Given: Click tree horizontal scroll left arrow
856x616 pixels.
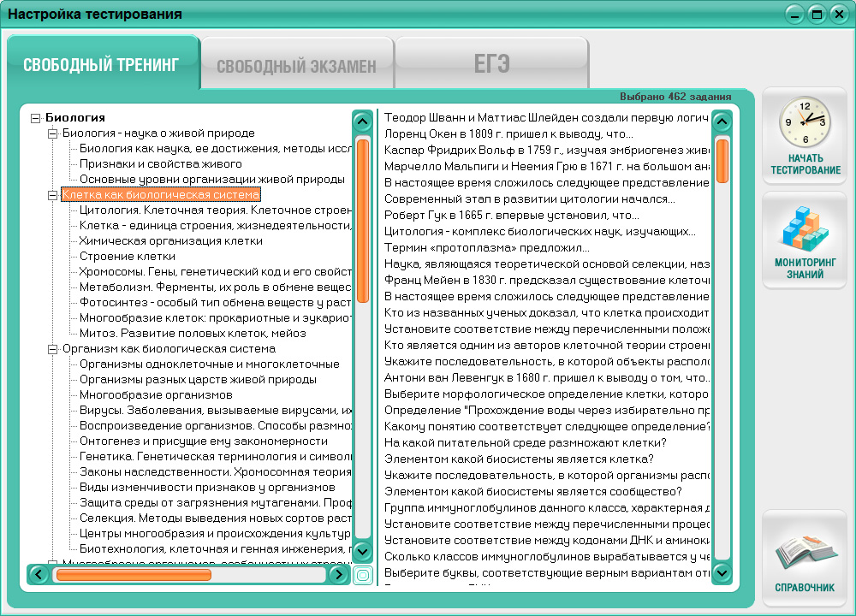Looking at the screenshot, I should coord(39,575).
